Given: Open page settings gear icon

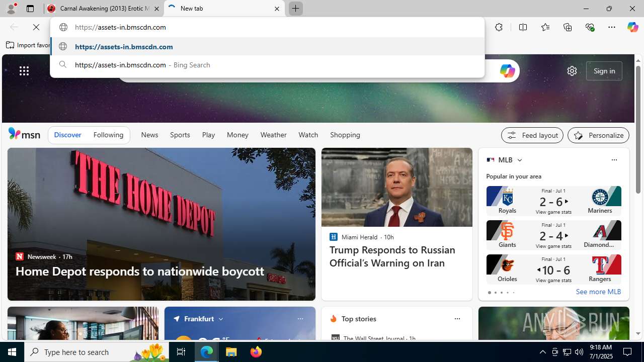Looking at the screenshot, I should pos(572,71).
